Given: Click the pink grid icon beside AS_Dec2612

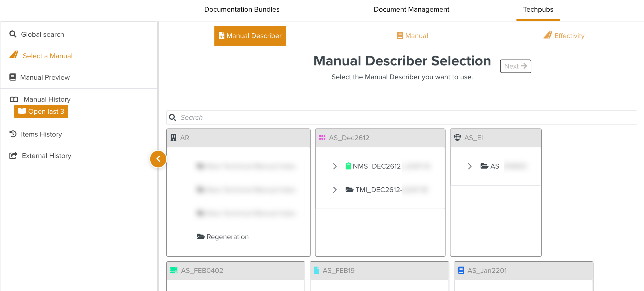Looking at the screenshot, I should pos(322,138).
